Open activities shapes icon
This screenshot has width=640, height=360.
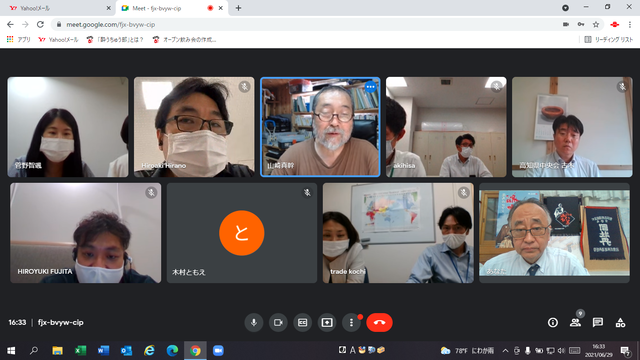pyautogui.click(x=620, y=322)
